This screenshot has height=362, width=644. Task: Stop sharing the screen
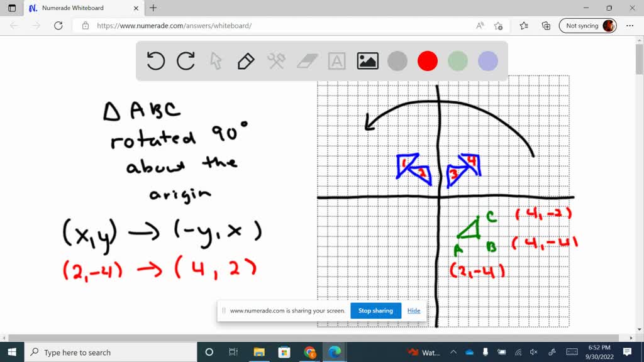tap(375, 310)
